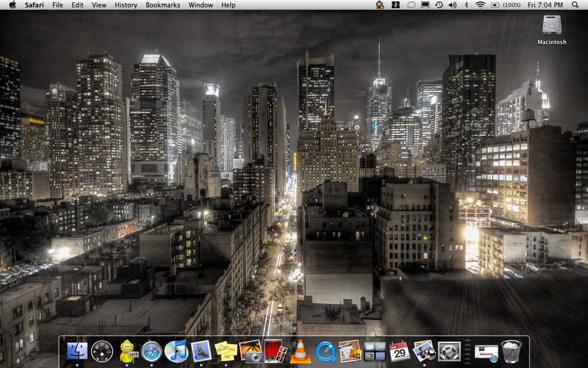Launch QuickTime Player from the Dock
Viewport: 588px width, 368px height.
326,351
